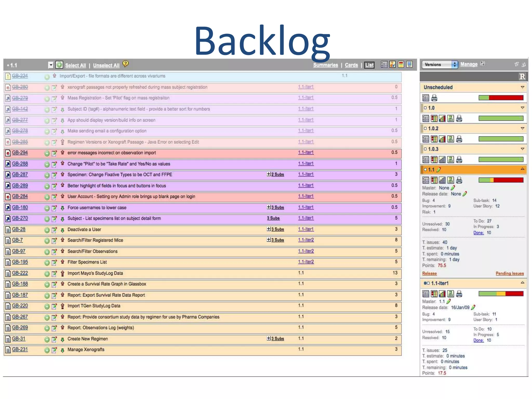
Task: Switch to the Cards view
Action: 351,65
